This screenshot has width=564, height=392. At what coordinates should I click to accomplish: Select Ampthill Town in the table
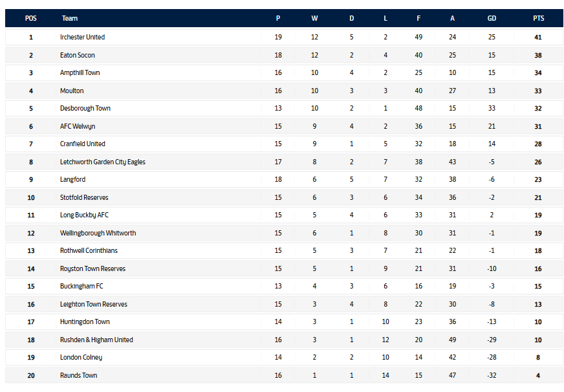click(80, 73)
